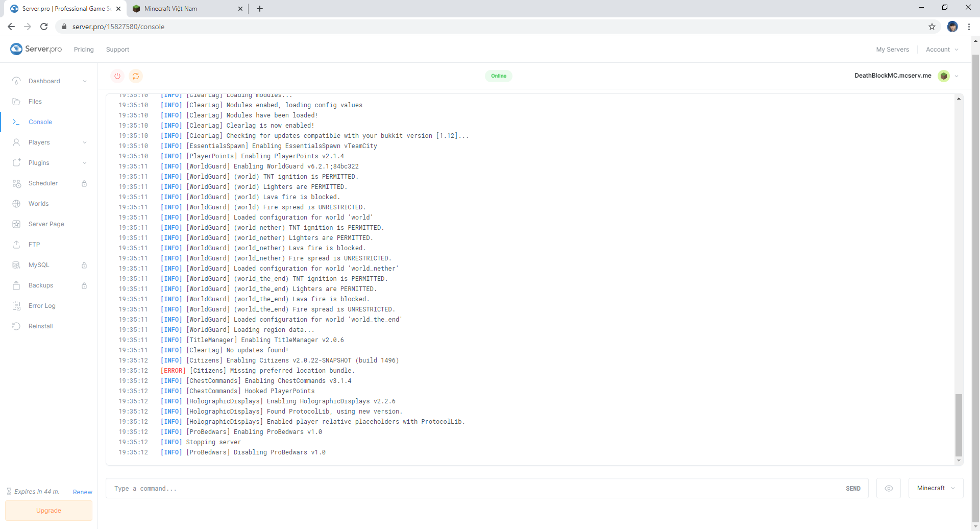Click the Players person icon
Image resolution: width=980 pixels, height=531 pixels.
point(16,142)
